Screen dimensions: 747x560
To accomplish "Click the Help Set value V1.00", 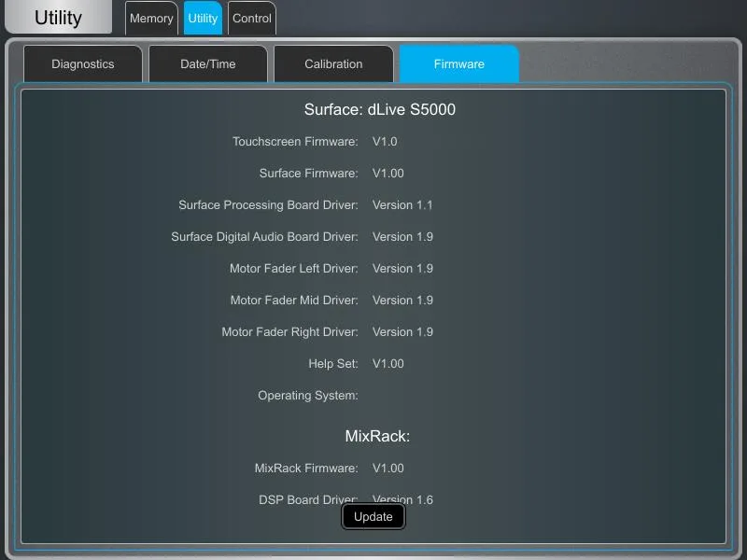I will (388, 364).
